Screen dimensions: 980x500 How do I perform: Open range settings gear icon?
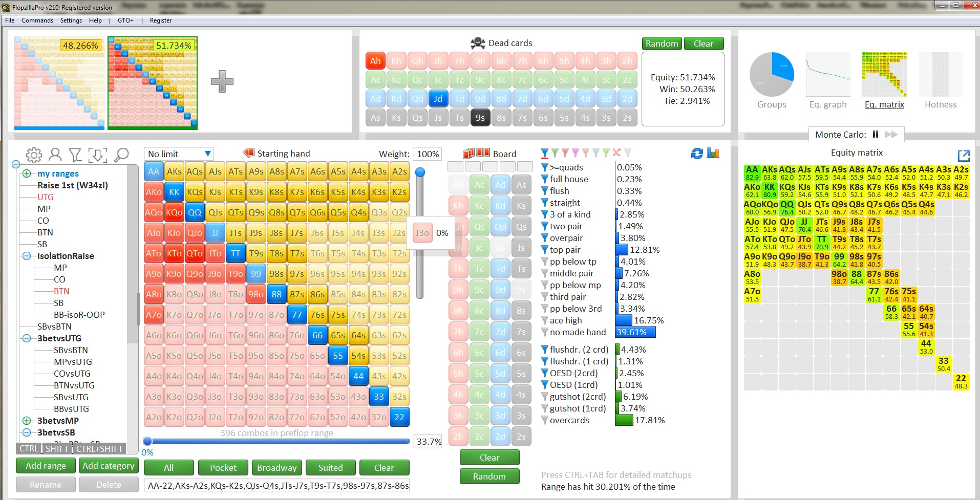click(x=34, y=155)
